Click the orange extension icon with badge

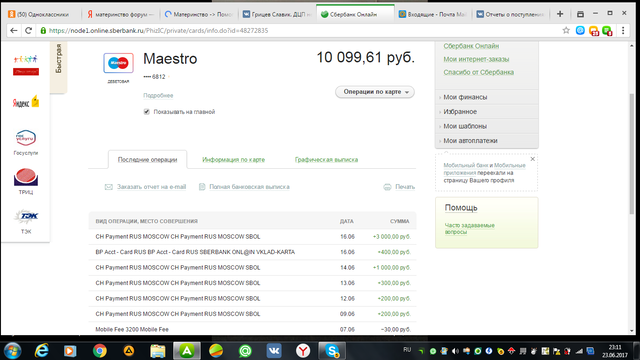pos(594,31)
